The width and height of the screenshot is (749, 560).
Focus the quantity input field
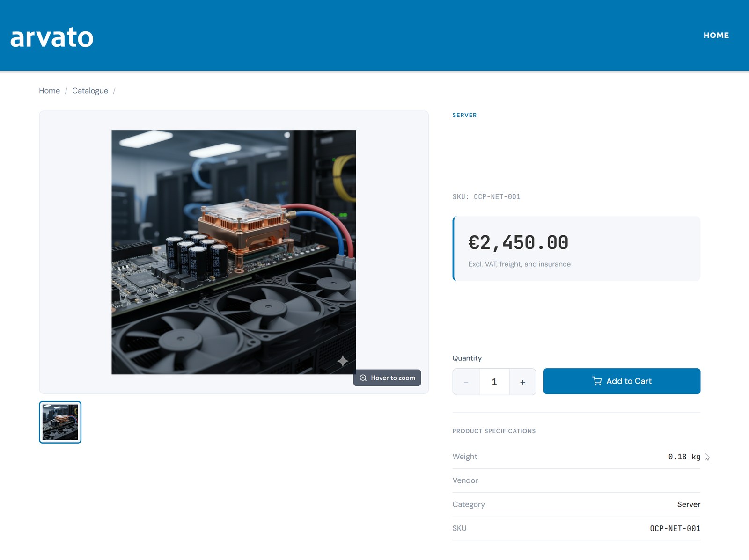(494, 382)
